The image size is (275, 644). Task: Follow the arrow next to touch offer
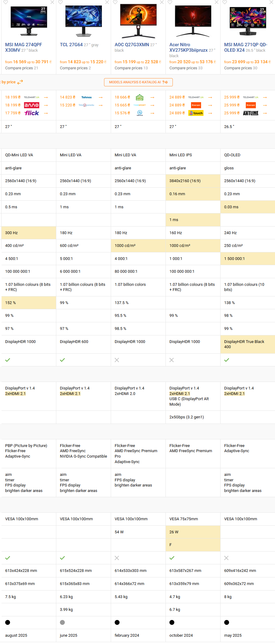210,113
